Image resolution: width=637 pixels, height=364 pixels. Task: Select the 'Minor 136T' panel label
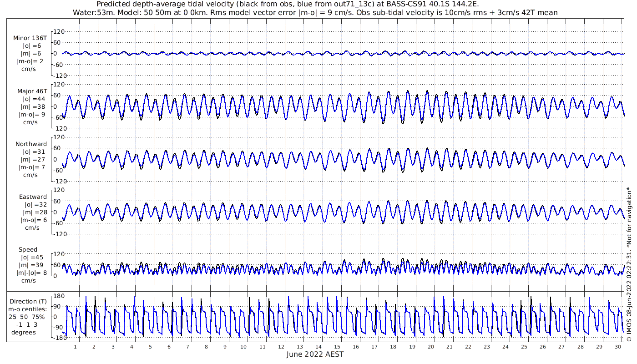click(x=30, y=38)
